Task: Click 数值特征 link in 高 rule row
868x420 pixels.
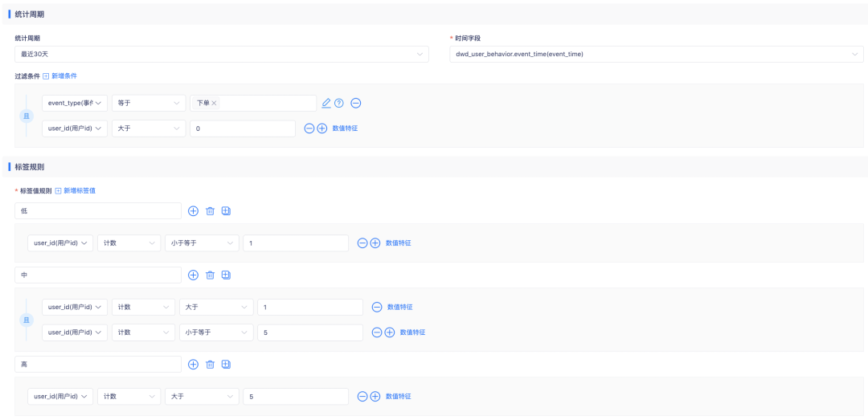Action: 399,396
